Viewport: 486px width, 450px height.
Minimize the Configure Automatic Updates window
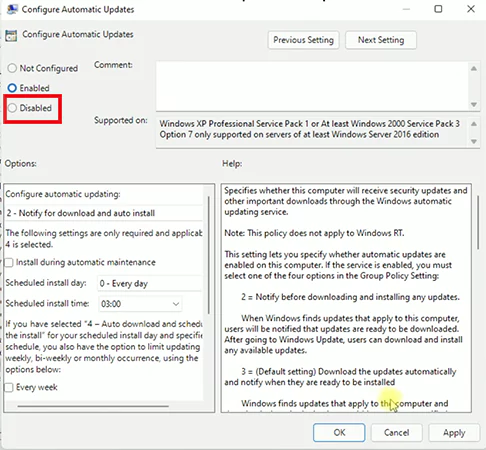406,9
